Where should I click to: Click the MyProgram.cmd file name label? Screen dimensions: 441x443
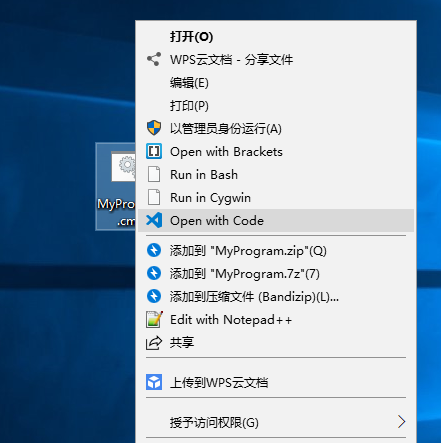click(116, 212)
